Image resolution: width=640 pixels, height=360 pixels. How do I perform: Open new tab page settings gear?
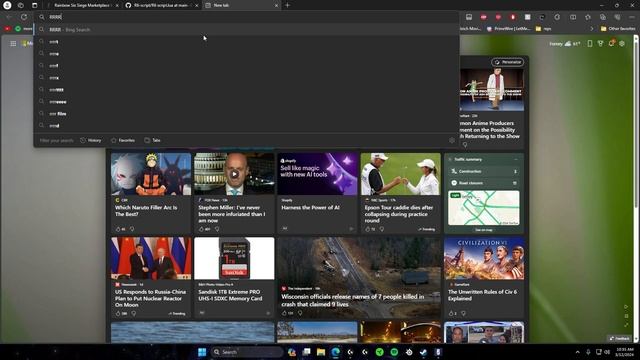pos(622,44)
